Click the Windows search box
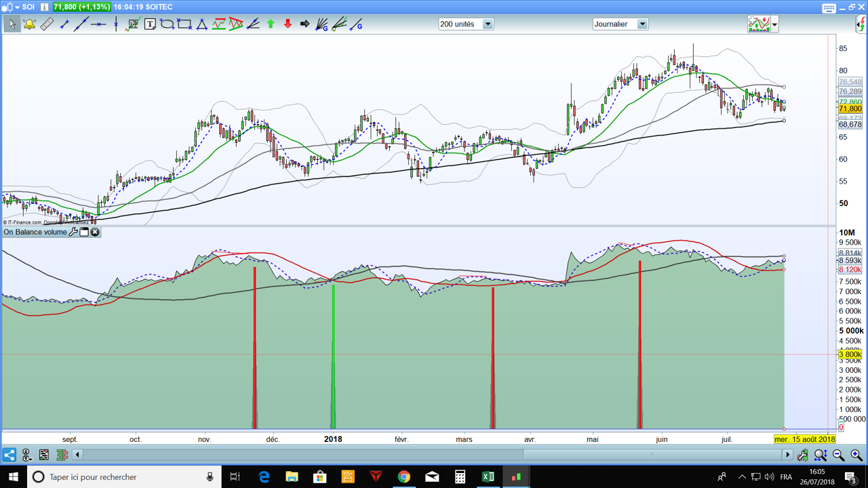The width and height of the screenshot is (868, 488). 123,477
